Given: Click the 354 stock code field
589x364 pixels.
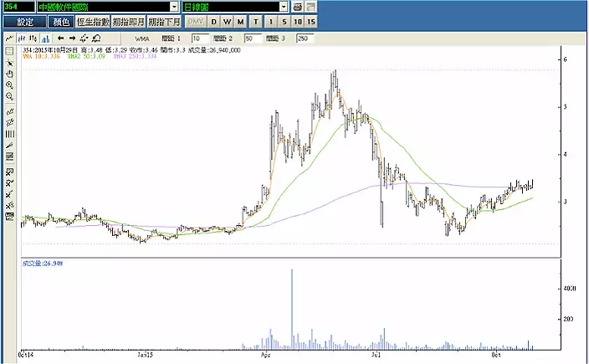Looking at the screenshot, I should coord(17,7).
